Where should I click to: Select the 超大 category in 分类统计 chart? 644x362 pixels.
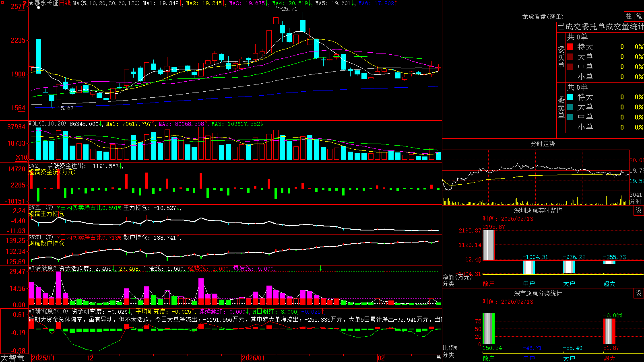609,358
